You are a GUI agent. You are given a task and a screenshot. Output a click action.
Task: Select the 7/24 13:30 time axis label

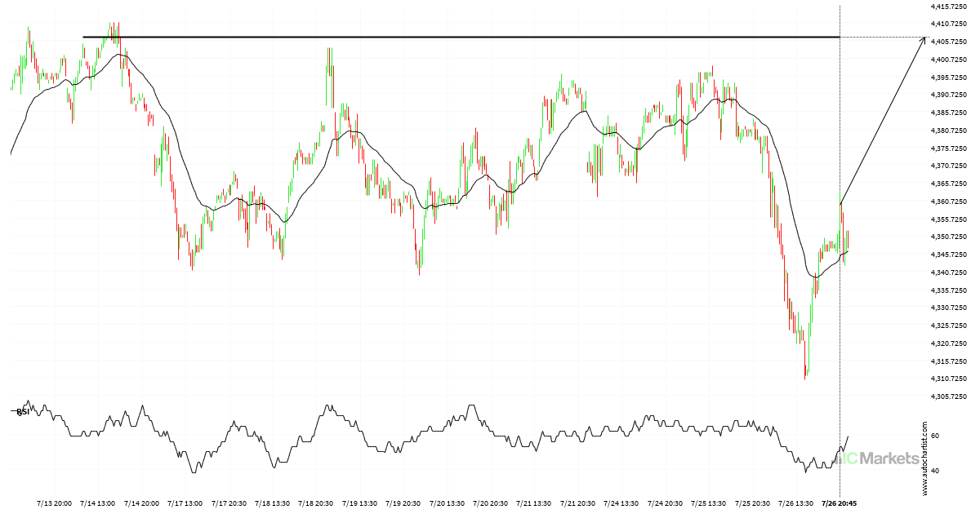pyautogui.click(x=621, y=503)
